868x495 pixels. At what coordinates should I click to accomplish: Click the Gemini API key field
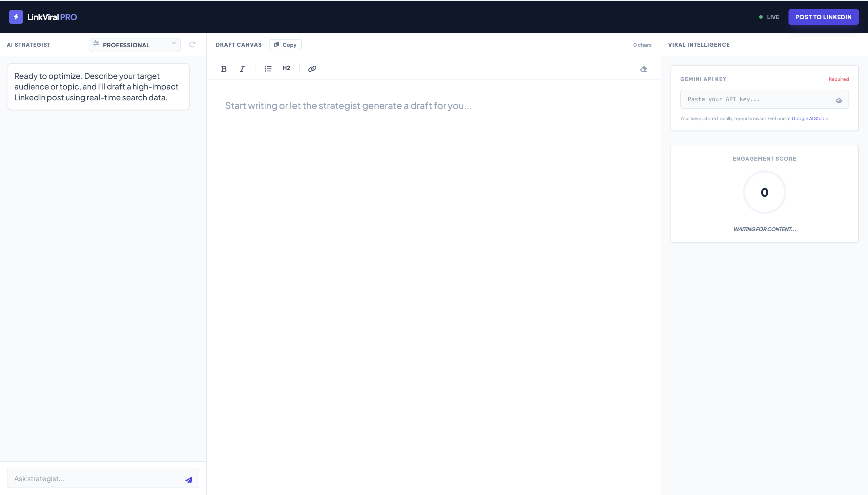click(x=755, y=99)
